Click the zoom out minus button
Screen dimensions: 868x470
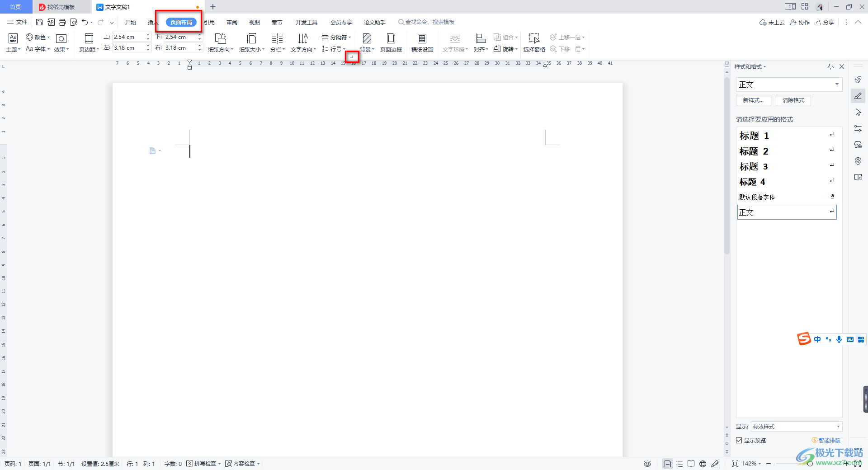769,464
